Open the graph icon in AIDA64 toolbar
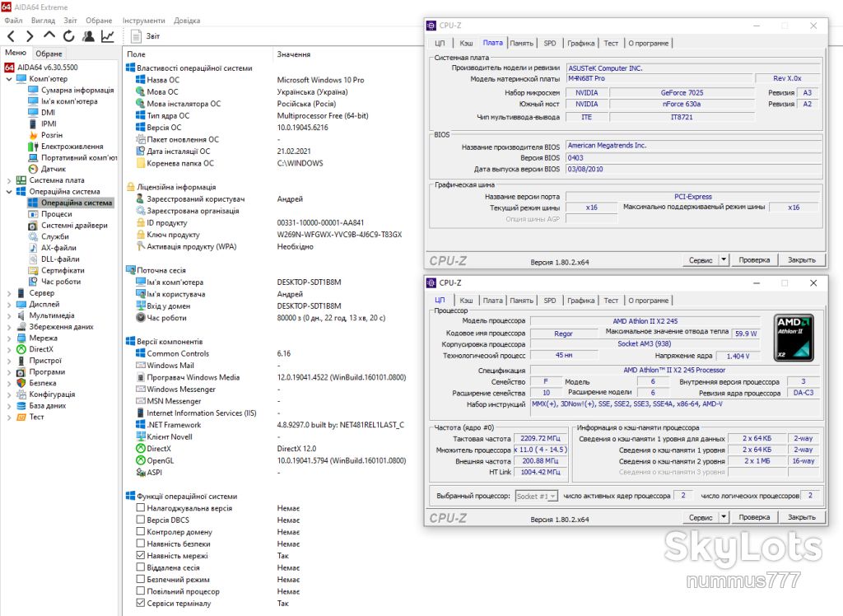843x616 pixels. pyautogui.click(x=108, y=36)
